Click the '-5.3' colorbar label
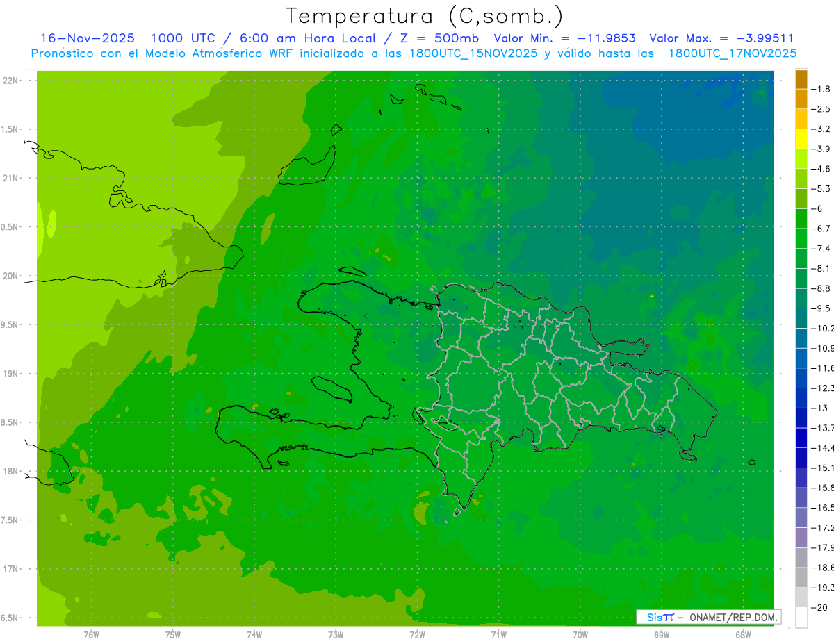834x644 pixels. pos(822,188)
